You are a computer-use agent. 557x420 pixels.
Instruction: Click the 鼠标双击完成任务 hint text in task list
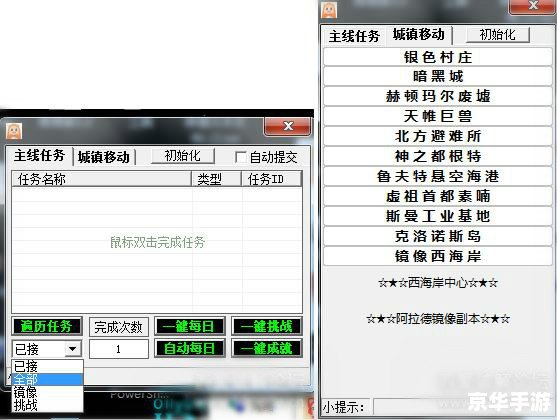(x=157, y=242)
